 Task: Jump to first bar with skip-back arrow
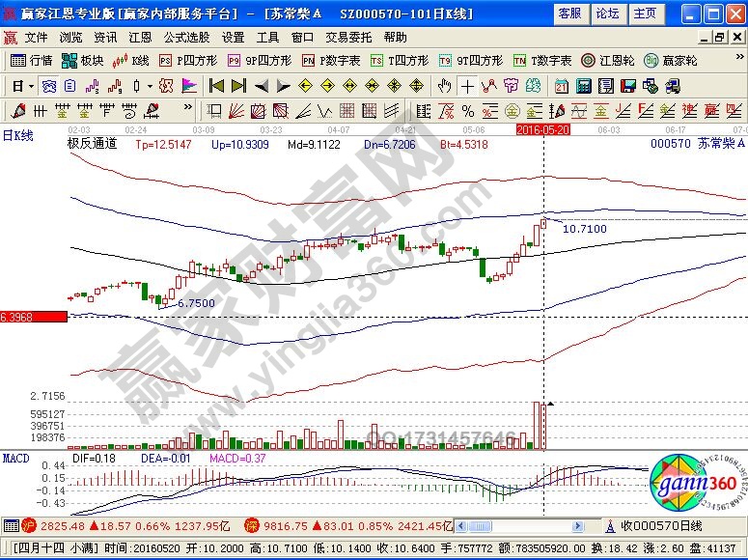pos(216,86)
